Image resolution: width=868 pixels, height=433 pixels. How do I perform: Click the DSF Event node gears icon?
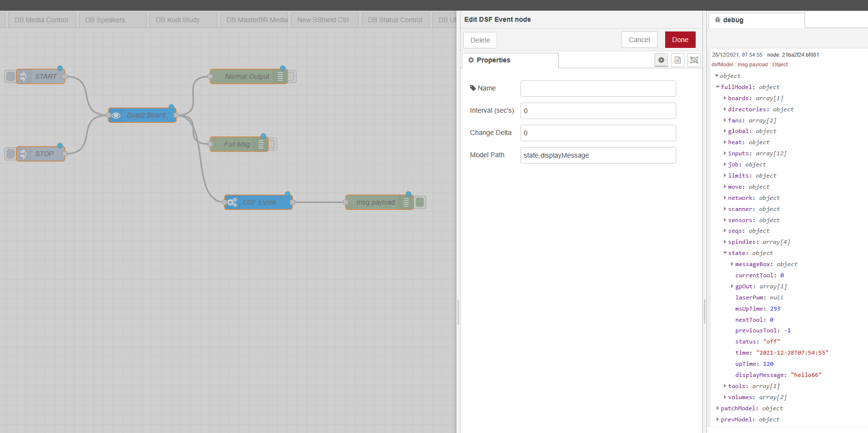pos(232,202)
